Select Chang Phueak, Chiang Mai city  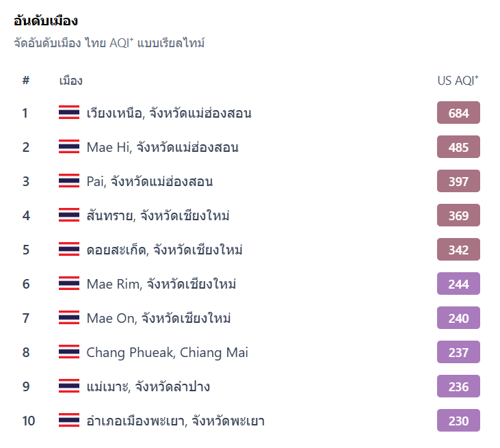(167, 352)
